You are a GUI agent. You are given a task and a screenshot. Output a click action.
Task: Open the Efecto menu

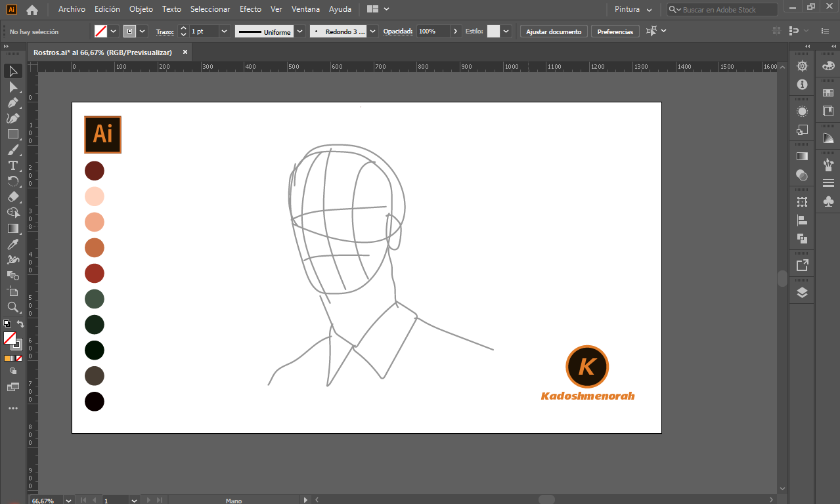click(250, 9)
